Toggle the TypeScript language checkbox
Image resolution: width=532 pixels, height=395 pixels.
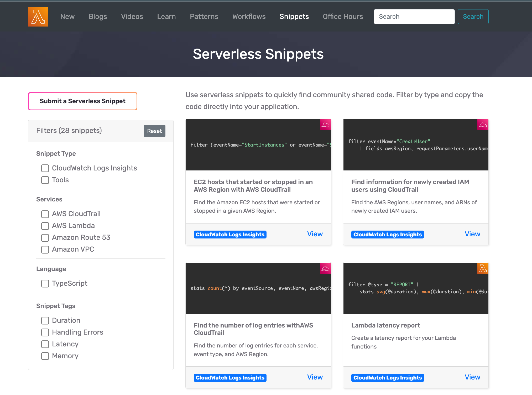[45, 284]
